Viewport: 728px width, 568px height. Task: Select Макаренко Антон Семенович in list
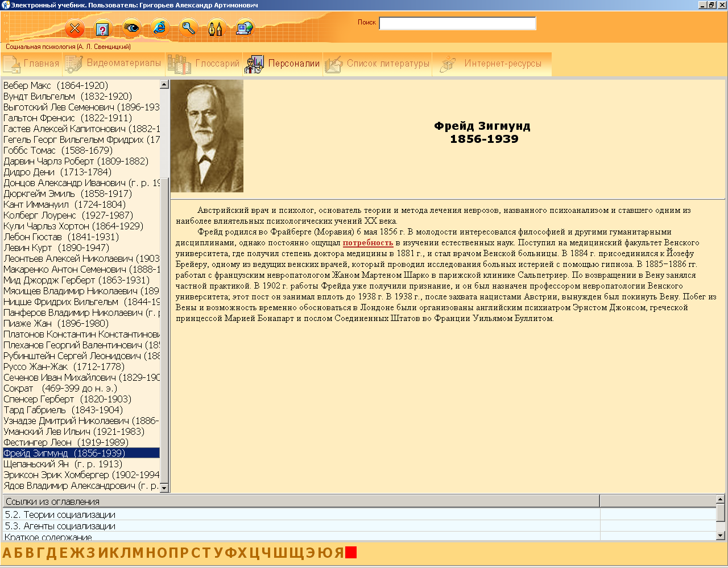pyautogui.click(x=81, y=269)
